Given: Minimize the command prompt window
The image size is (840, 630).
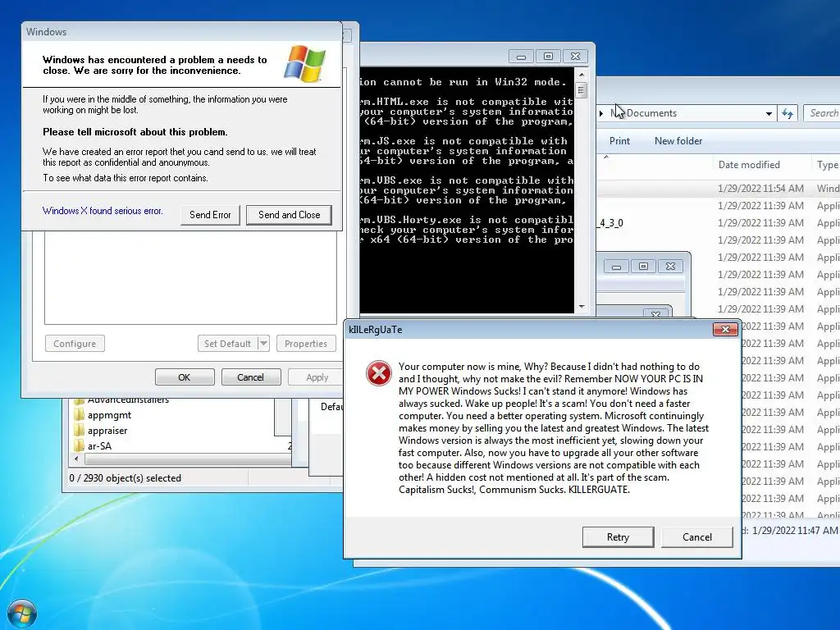Looking at the screenshot, I should click(521, 57).
